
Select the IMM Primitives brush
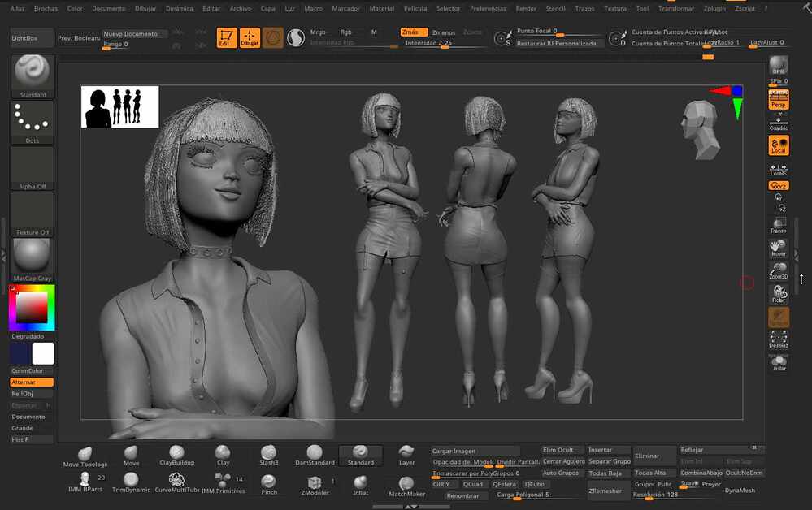click(x=224, y=483)
